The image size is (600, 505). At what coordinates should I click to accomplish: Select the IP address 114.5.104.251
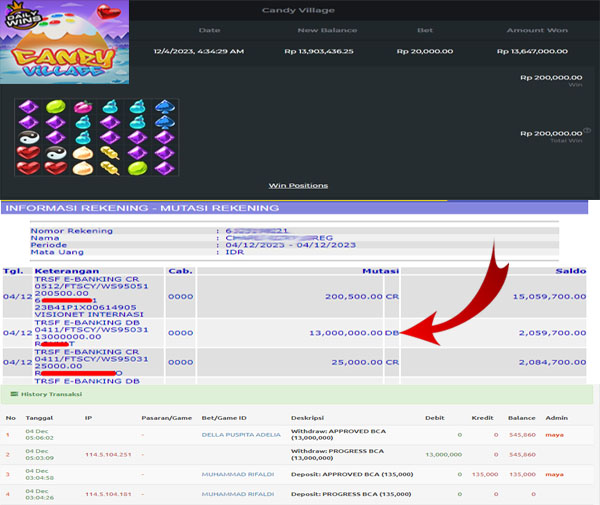pos(108,454)
